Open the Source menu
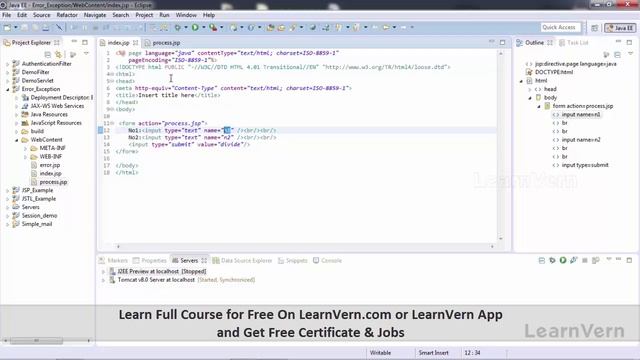This screenshot has height=360, width=640. coord(42,15)
